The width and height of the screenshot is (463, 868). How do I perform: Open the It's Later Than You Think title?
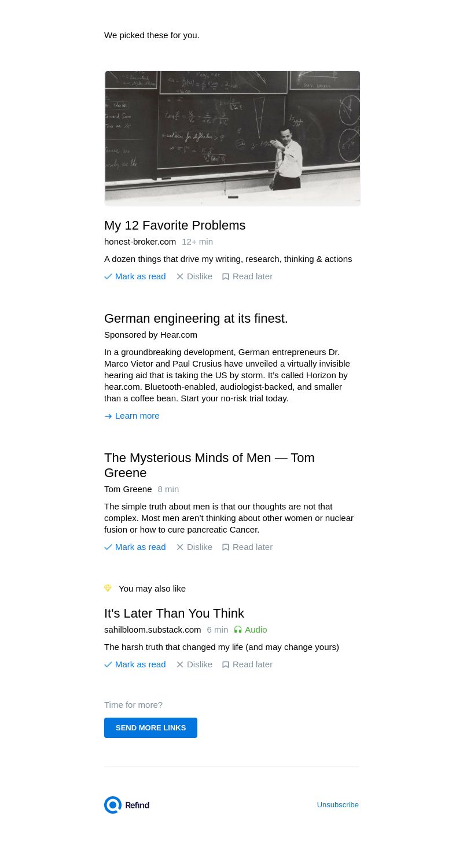point(174,614)
